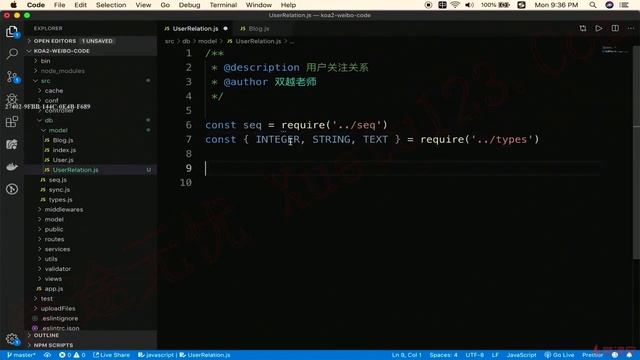This screenshot has height=360, width=640.
Task: Select the UserRelation.js editor tab
Action: 196,29
